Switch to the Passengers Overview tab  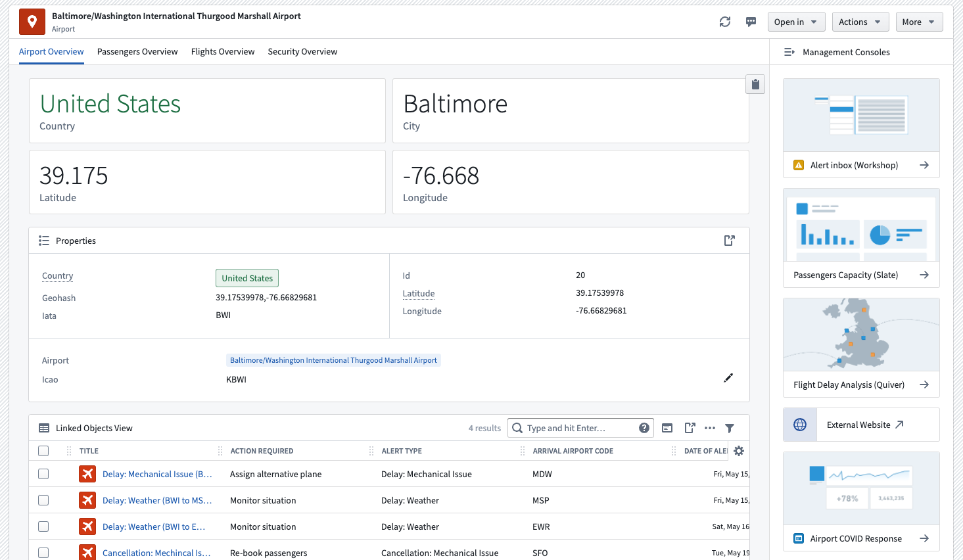coord(137,51)
